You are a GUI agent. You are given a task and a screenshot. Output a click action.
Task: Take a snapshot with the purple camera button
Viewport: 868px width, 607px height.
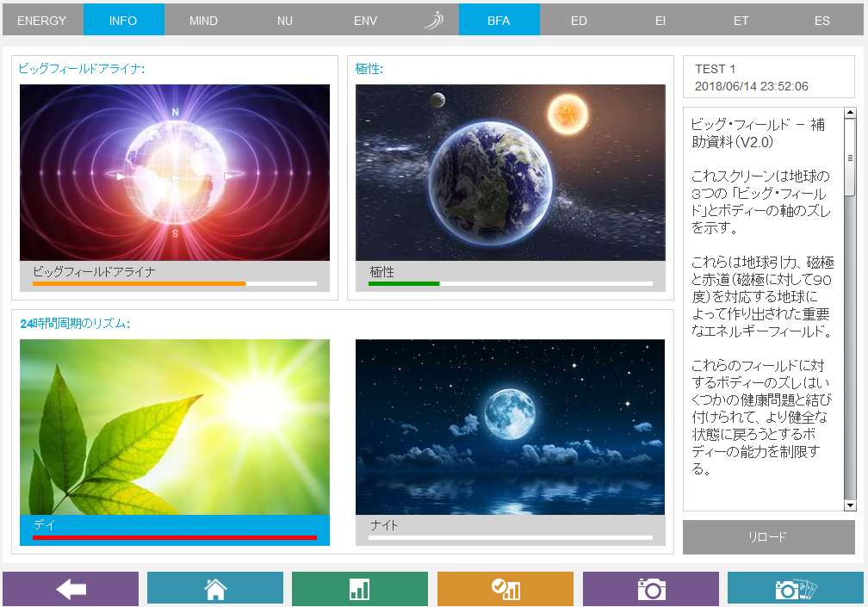[x=651, y=589]
